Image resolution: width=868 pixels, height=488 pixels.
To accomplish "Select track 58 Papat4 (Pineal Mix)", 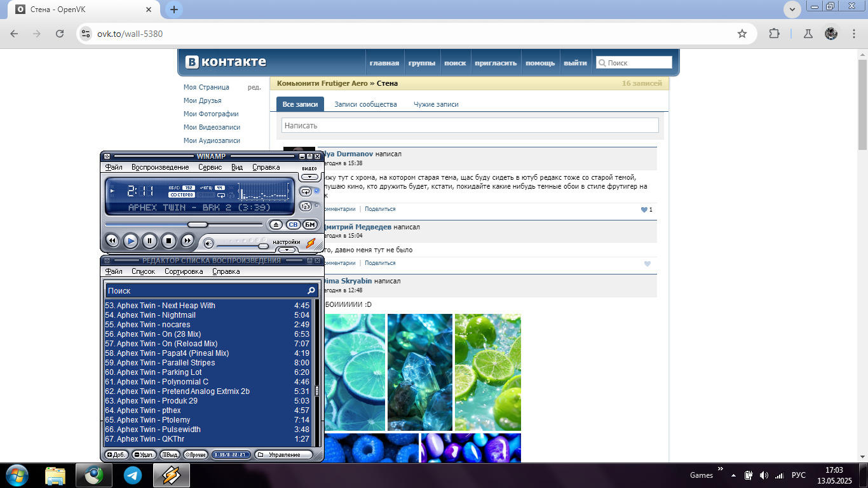I will (x=207, y=353).
